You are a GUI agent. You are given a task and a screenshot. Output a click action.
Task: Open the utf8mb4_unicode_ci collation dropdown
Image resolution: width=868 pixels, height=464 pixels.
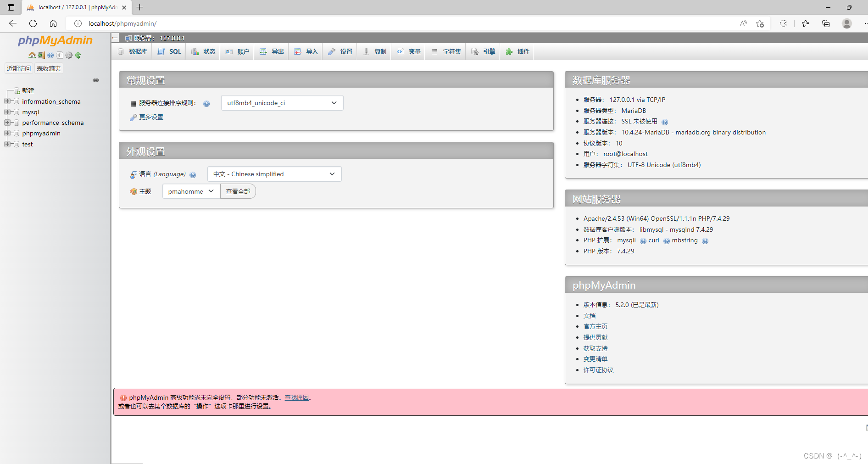pos(282,103)
